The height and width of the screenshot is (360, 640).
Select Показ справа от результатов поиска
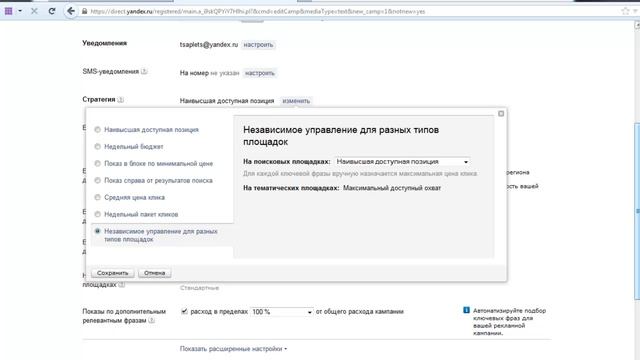pyautogui.click(x=98, y=180)
